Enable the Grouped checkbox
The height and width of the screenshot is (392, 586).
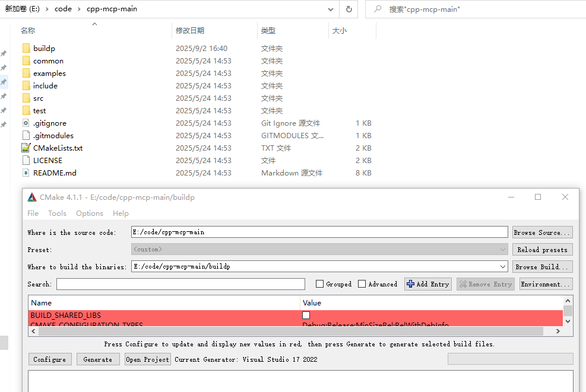click(x=319, y=284)
